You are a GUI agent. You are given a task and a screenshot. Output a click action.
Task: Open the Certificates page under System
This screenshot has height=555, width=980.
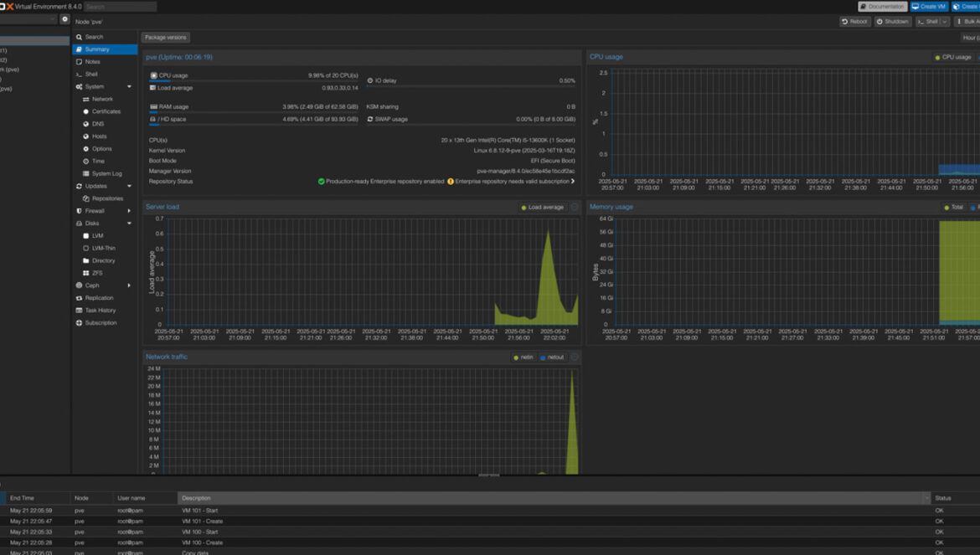click(106, 111)
